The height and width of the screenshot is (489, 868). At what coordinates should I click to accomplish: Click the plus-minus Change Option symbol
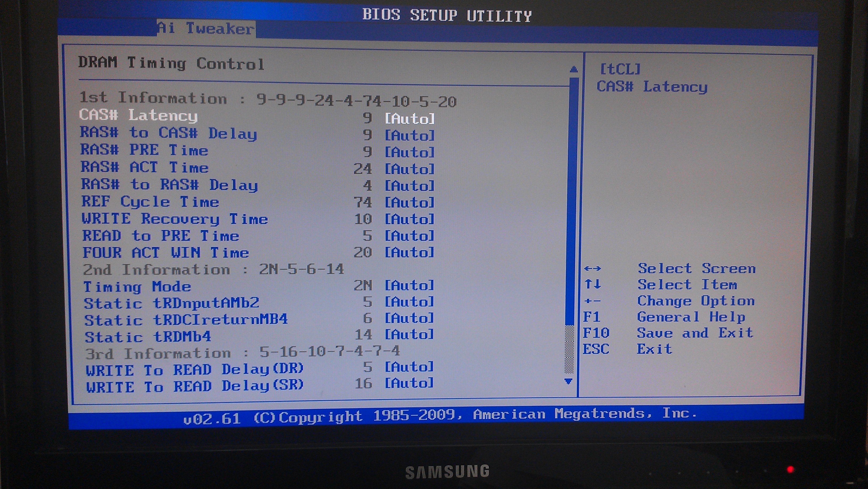click(592, 301)
